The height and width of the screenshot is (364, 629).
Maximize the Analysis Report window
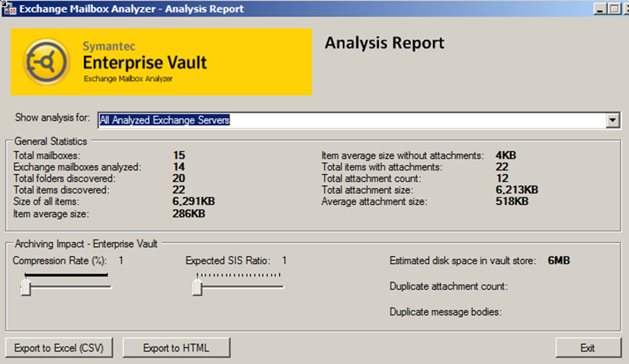(614, 9)
